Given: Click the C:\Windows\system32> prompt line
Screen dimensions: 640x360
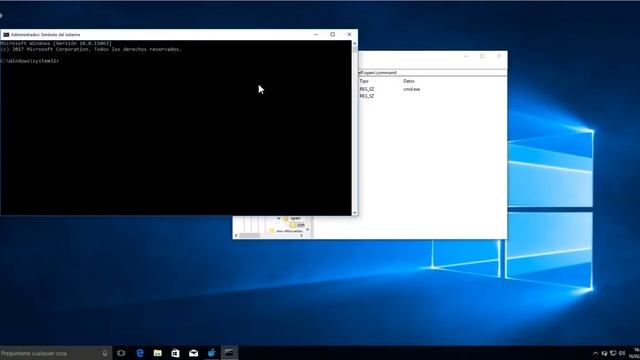Looking at the screenshot, I should [x=30, y=61].
